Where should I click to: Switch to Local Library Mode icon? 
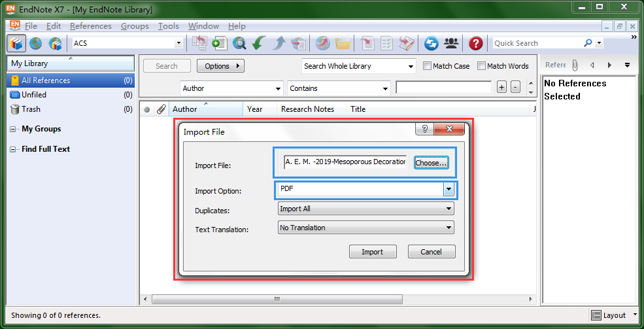tap(16, 43)
